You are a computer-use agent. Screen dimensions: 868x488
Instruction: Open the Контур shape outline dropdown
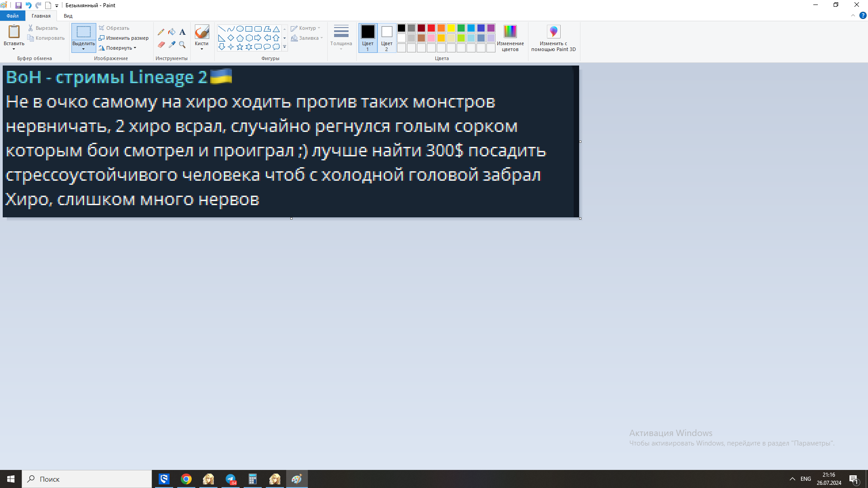point(307,28)
